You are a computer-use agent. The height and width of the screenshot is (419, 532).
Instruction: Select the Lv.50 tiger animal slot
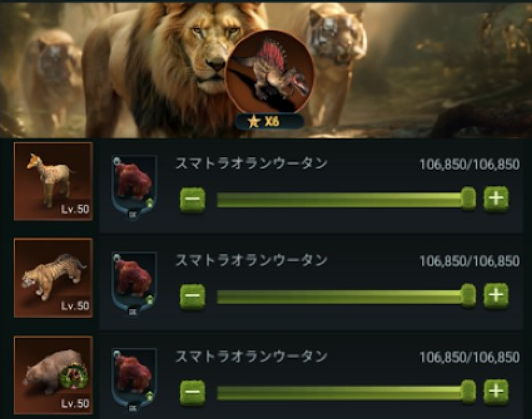[53, 277]
